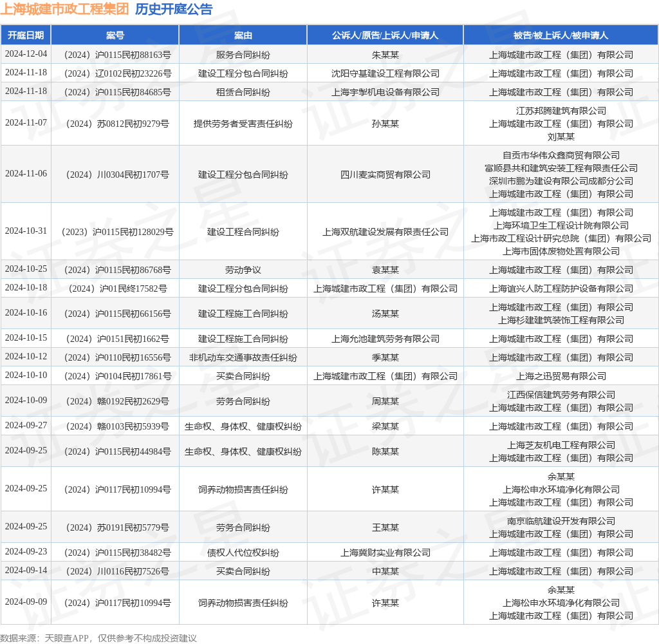
Task: Click the 公诉人/原告/上诉人/申请人 column header
Action: 385,35
